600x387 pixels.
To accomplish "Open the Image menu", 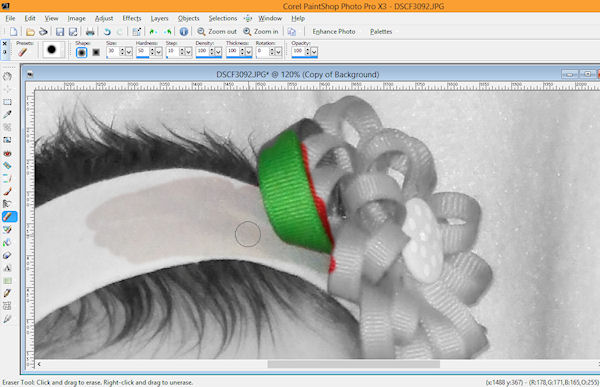I will click(77, 18).
